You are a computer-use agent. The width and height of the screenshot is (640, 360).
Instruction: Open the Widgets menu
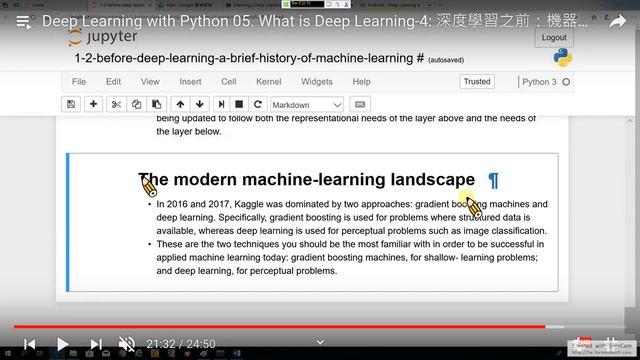(317, 82)
